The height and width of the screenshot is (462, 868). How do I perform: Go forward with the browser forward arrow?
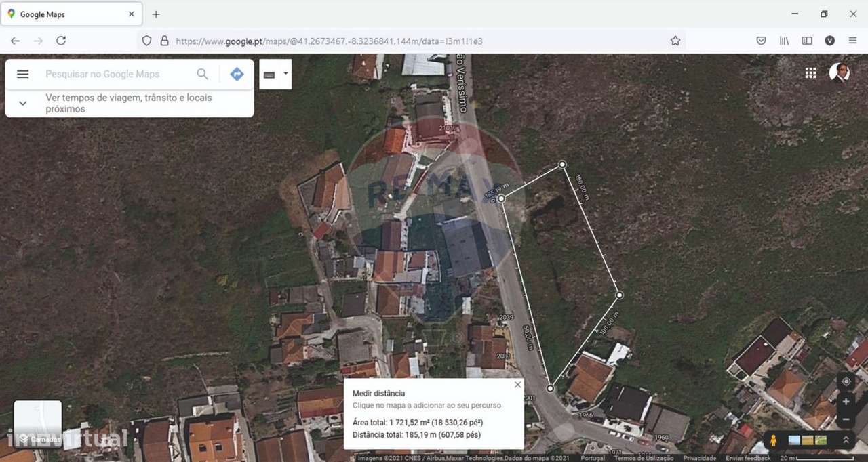[38, 41]
